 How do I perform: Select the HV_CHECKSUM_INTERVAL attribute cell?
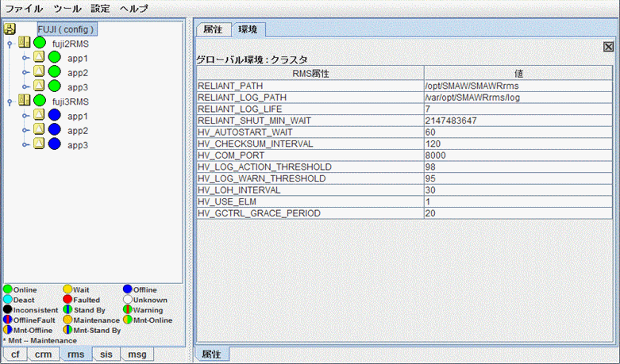pyautogui.click(x=310, y=144)
